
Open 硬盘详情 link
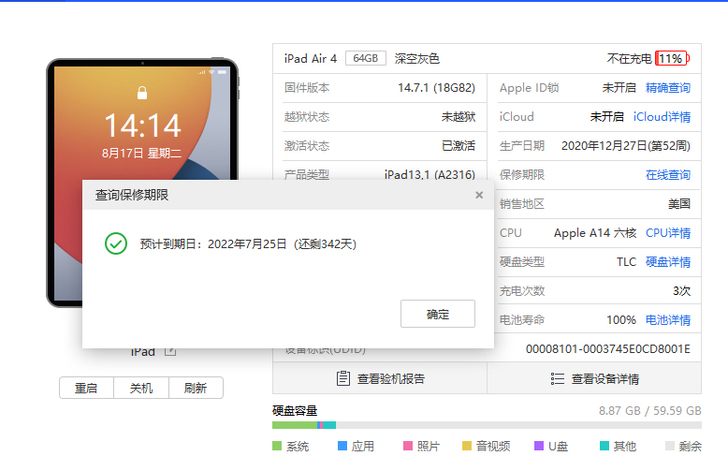(x=668, y=262)
